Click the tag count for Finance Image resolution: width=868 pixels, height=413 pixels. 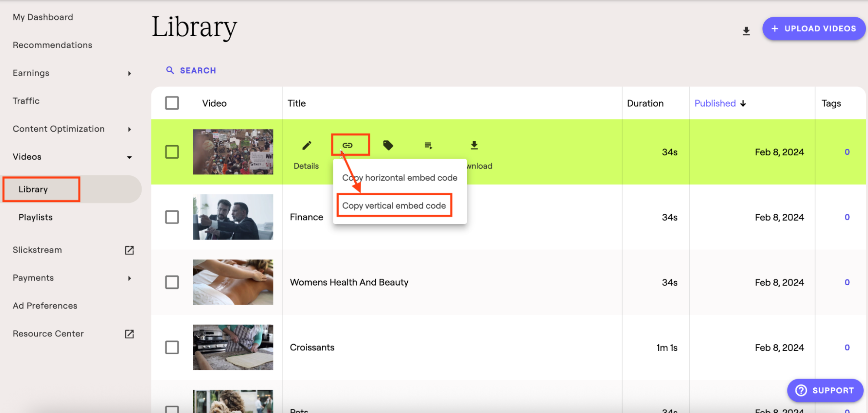(x=847, y=217)
